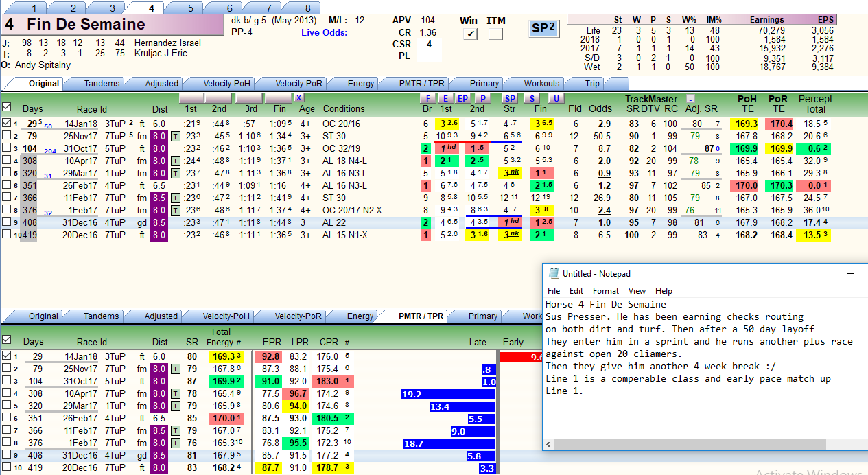Click the SP2 button

[544, 28]
